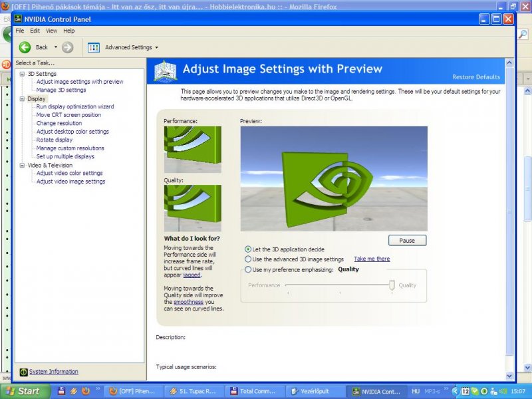Select Adjust desktop color settings

(x=72, y=132)
